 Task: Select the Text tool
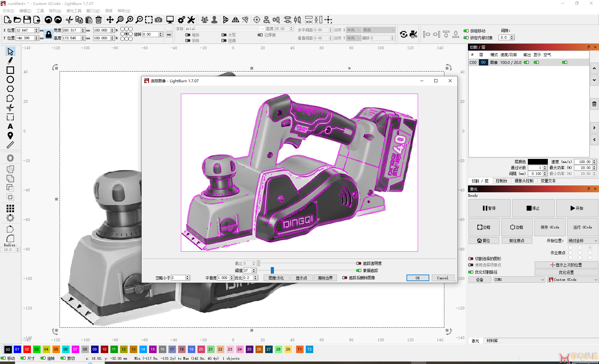pyautogui.click(x=10, y=127)
